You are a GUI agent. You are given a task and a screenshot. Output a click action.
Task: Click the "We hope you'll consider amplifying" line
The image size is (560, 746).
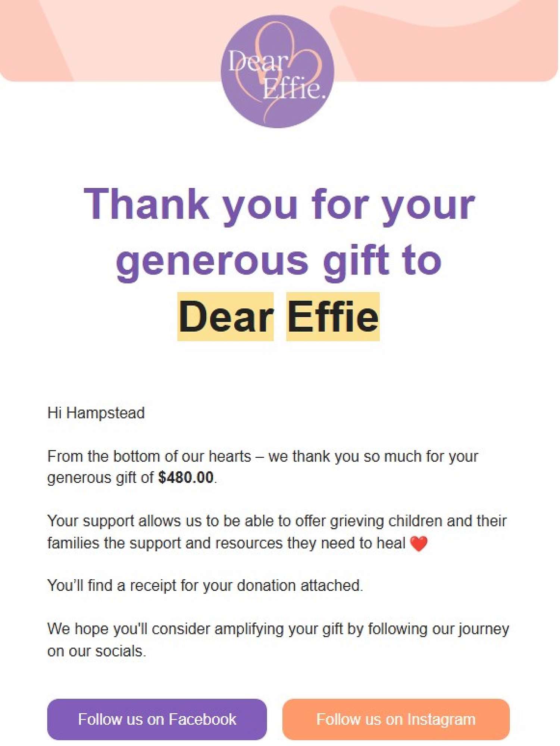pyautogui.click(x=278, y=629)
